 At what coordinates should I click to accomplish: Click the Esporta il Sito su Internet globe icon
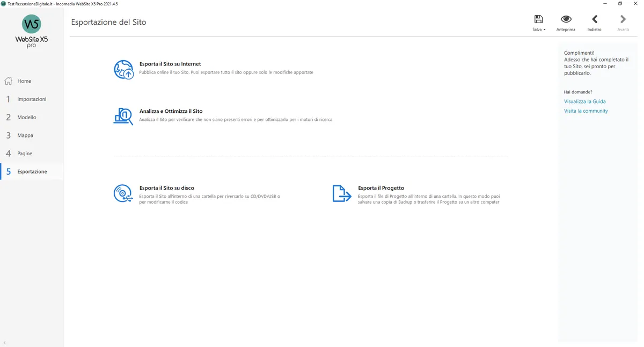pos(123,70)
